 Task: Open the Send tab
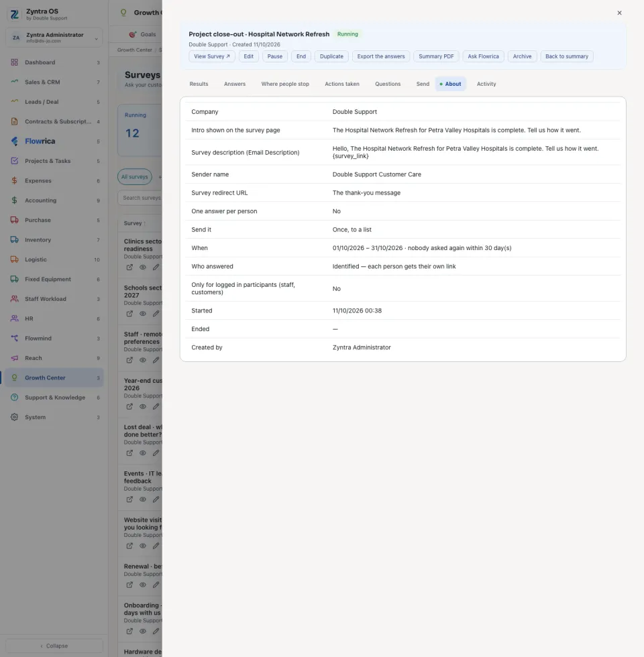click(x=423, y=84)
